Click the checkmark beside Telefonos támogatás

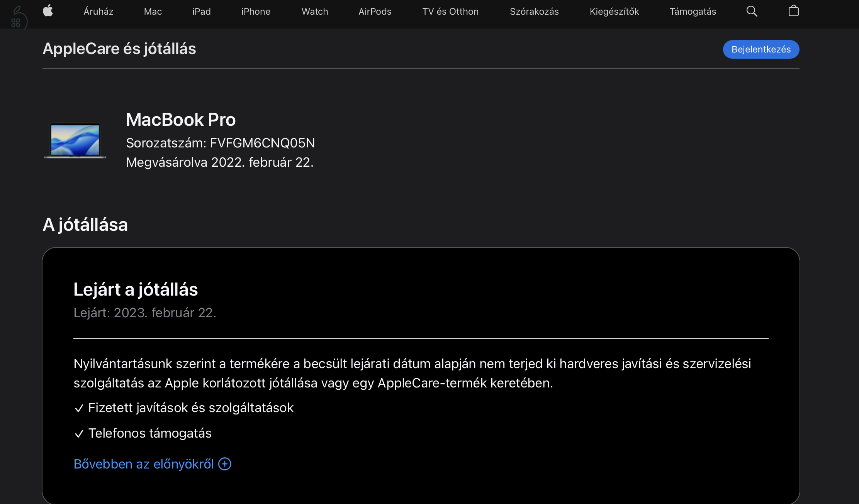[79, 434]
